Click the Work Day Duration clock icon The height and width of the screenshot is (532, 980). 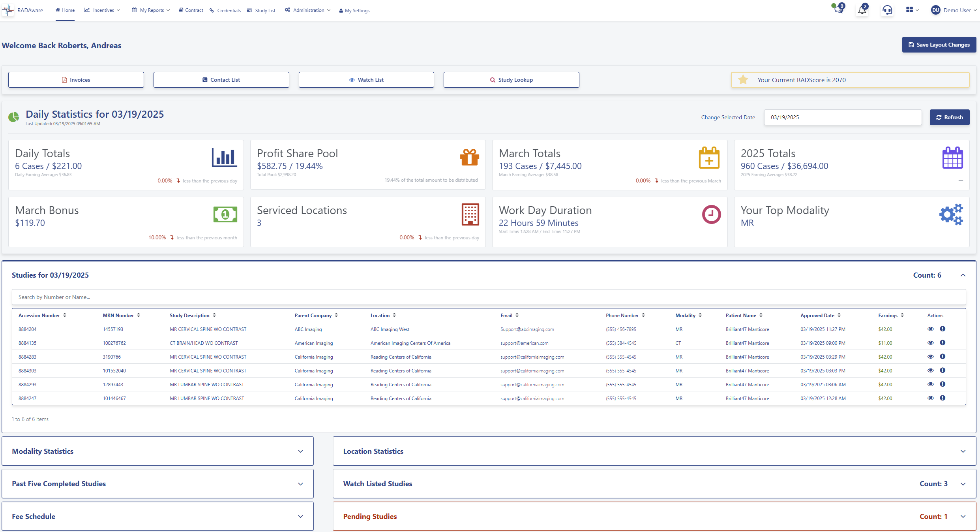[x=711, y=214]
